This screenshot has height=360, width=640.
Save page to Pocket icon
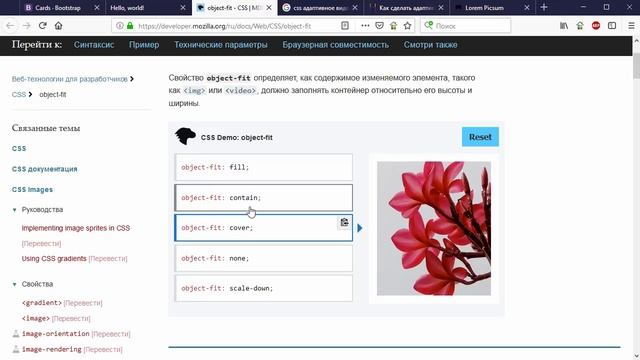point(379,26)
